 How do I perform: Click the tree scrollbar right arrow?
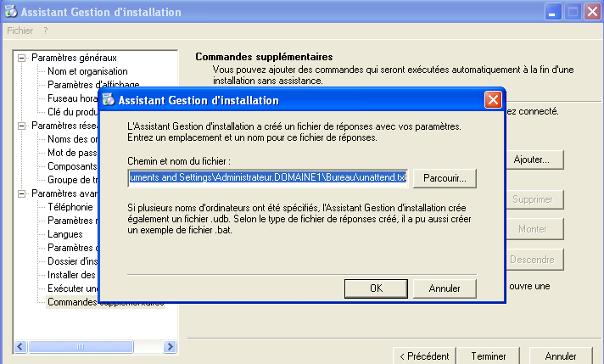pos(170,347)
